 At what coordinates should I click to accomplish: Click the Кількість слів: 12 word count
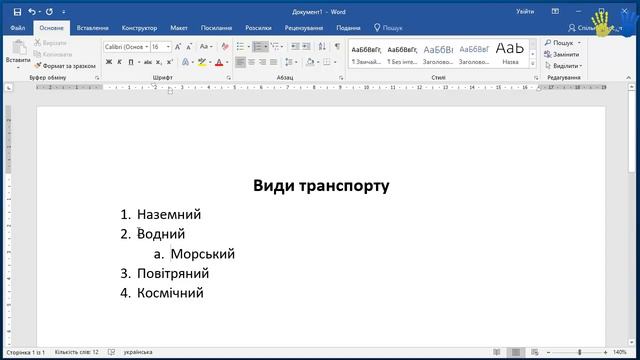pyautogui.click(x=77, y=352)
